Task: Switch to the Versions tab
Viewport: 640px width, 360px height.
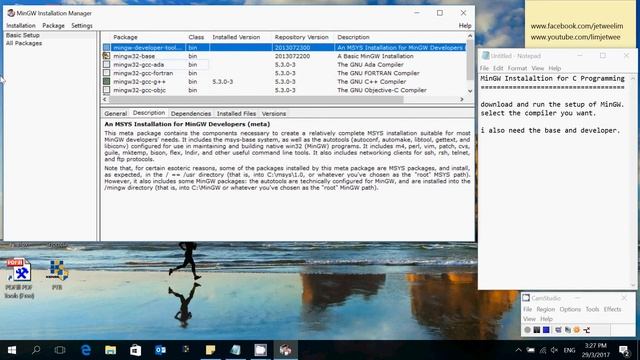Action: (273, 113)
